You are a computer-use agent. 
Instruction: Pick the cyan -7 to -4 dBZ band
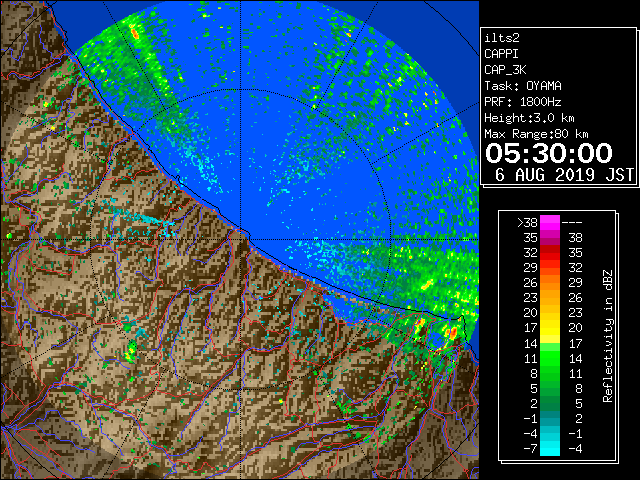tap(550, 449)
